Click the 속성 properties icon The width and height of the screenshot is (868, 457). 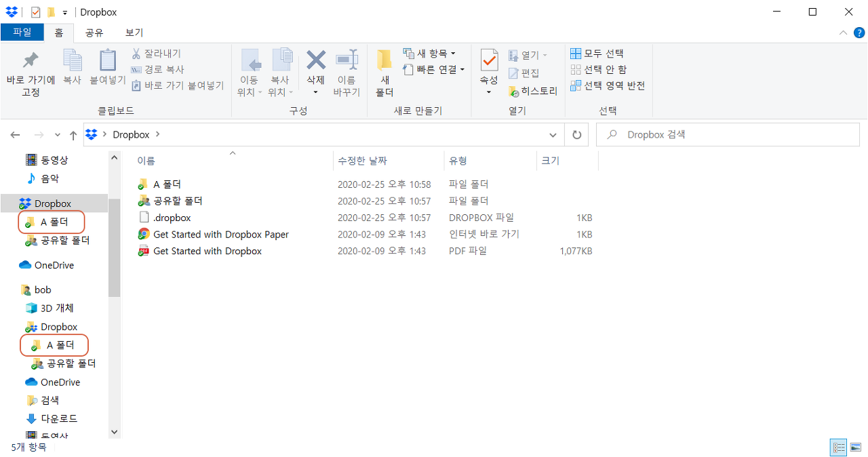click(489, 60)
